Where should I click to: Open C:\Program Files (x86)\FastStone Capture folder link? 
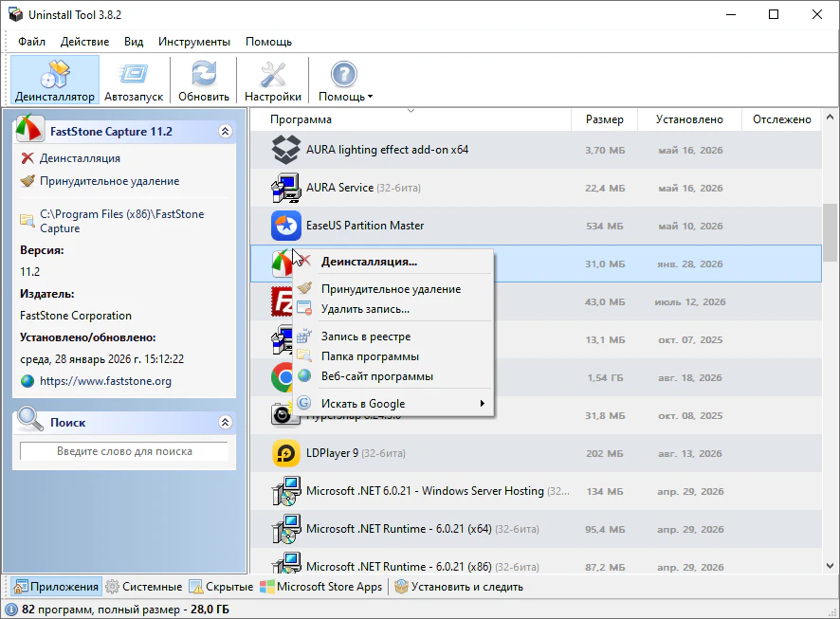click(x=122, y=221)
